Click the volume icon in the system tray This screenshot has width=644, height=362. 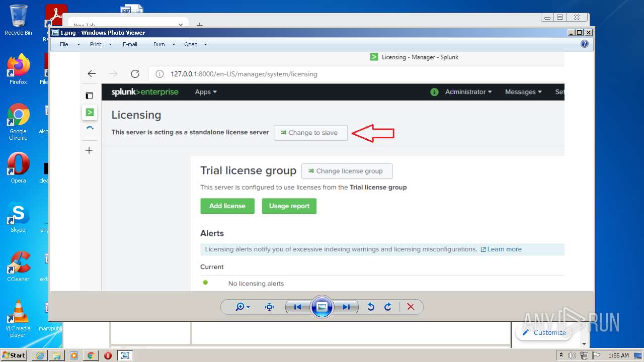tap(572, 355)
